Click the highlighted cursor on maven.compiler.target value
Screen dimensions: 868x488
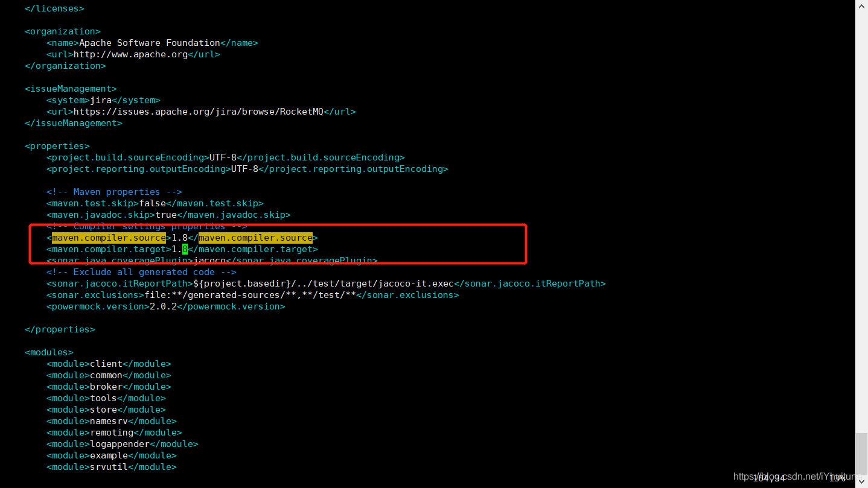point(185,249)
